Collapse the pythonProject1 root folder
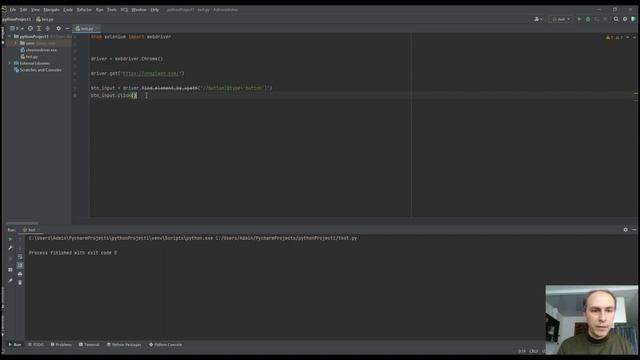The width and height of the screenshot is (640, 360). (10, 36)
